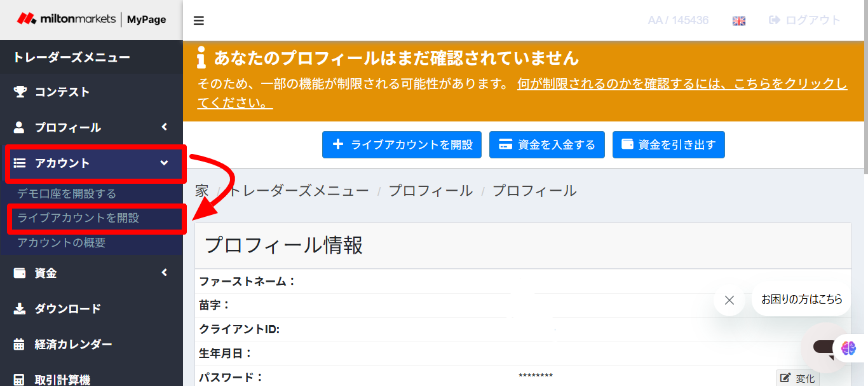This screenshot has height=386, width=868.
Task: Open the hamburger navigation menu
Action: pyautogui.click(x=198, y=20)
